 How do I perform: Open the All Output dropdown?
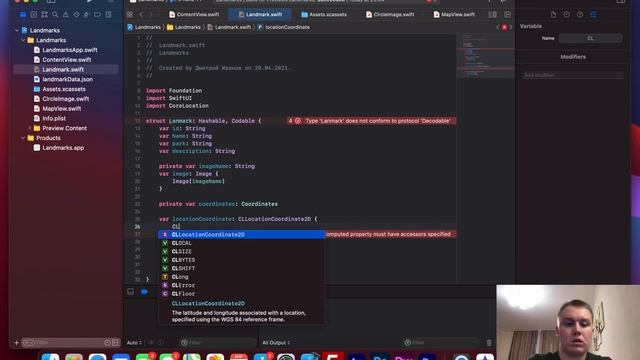[276, 342]
